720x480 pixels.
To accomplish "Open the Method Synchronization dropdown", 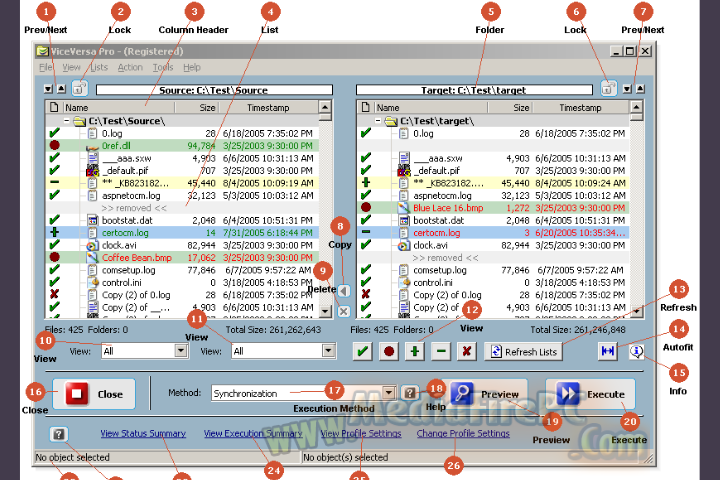I will (388, 393).
